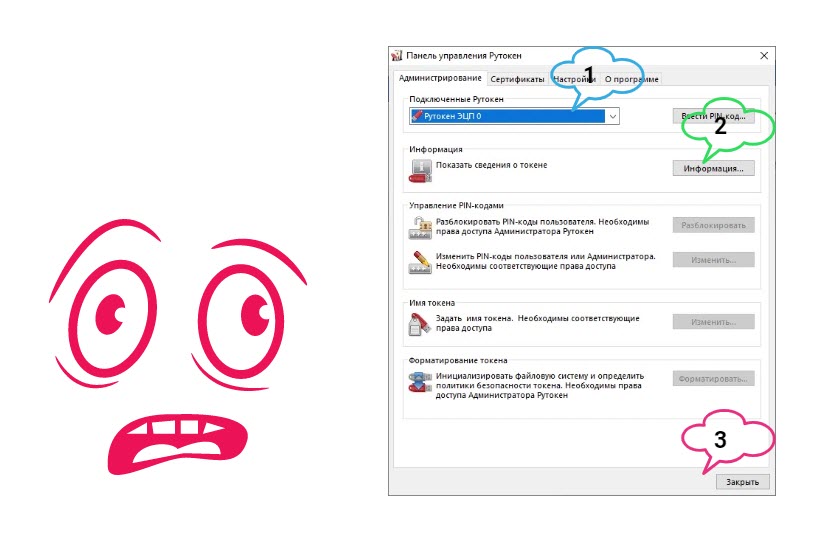Image resolution: width=832 pixels, height=539 pixels.
Task: Open the Сертификаты tab
Action: (517, 79)
